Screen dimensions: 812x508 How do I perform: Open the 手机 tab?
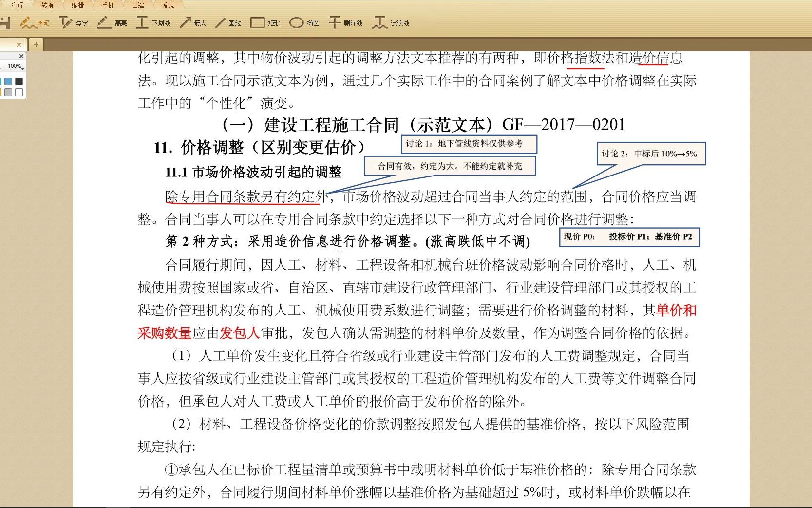[108, 5]
